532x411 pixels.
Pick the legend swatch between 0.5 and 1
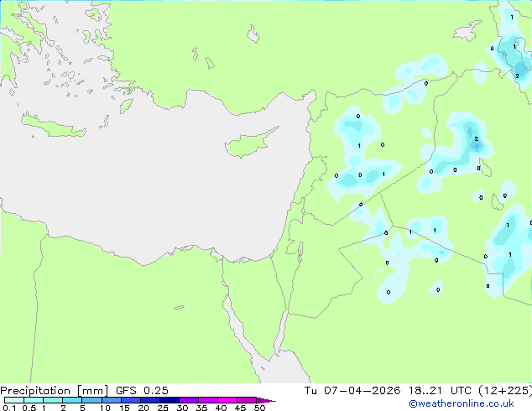click(34, 400)
